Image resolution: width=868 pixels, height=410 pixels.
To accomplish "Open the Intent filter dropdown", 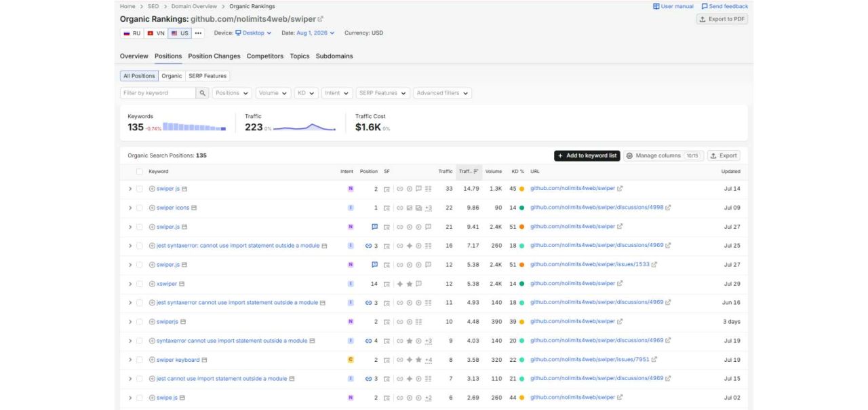I will coord(337,93).
